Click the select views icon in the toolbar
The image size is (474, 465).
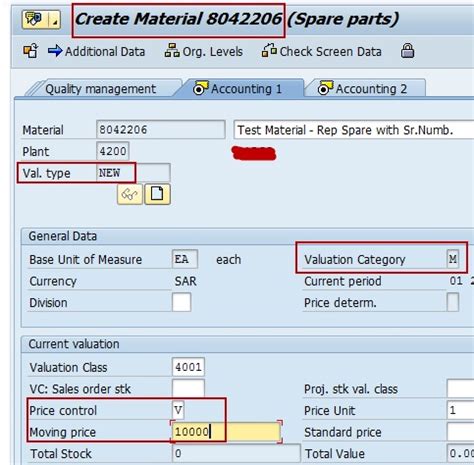click(31, 51)
